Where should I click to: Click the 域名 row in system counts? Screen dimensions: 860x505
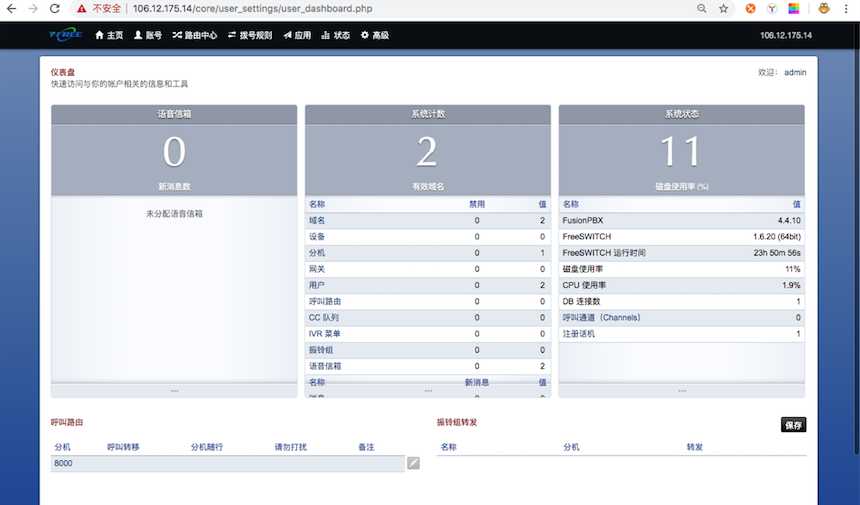[428, 220]
